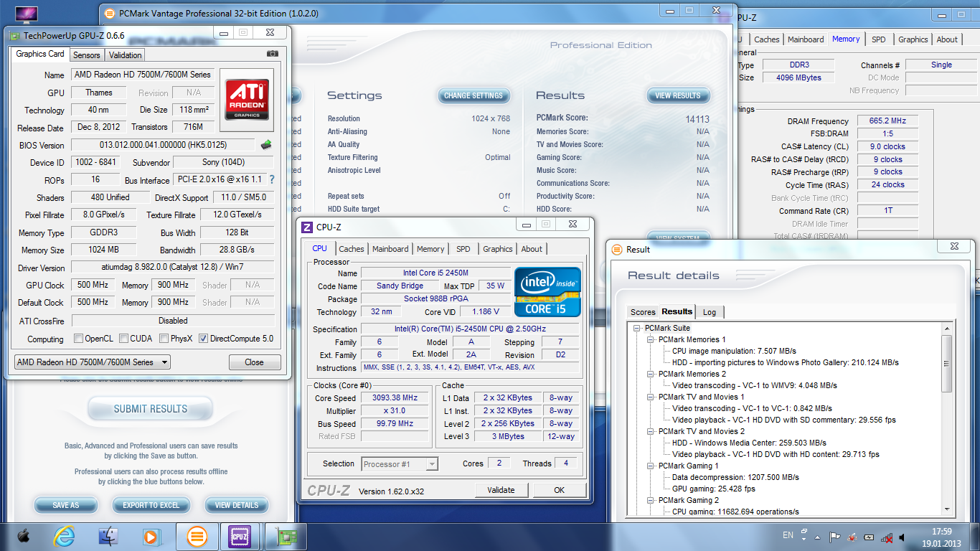Image resolution: width=980 pixels, height=551 pixels.
Task: Click the GPU-Z screenshot camera icon
Action: click(273, 54)
